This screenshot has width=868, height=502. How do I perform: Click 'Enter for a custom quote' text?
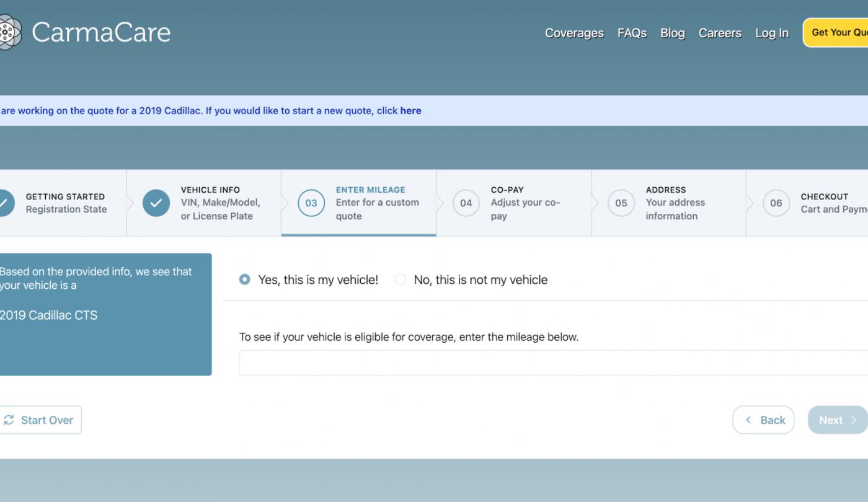point(378,209)
